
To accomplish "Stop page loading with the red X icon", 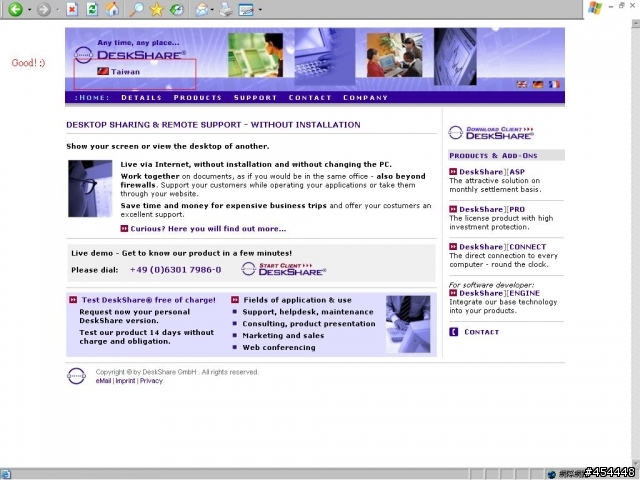I will point(72,9).
